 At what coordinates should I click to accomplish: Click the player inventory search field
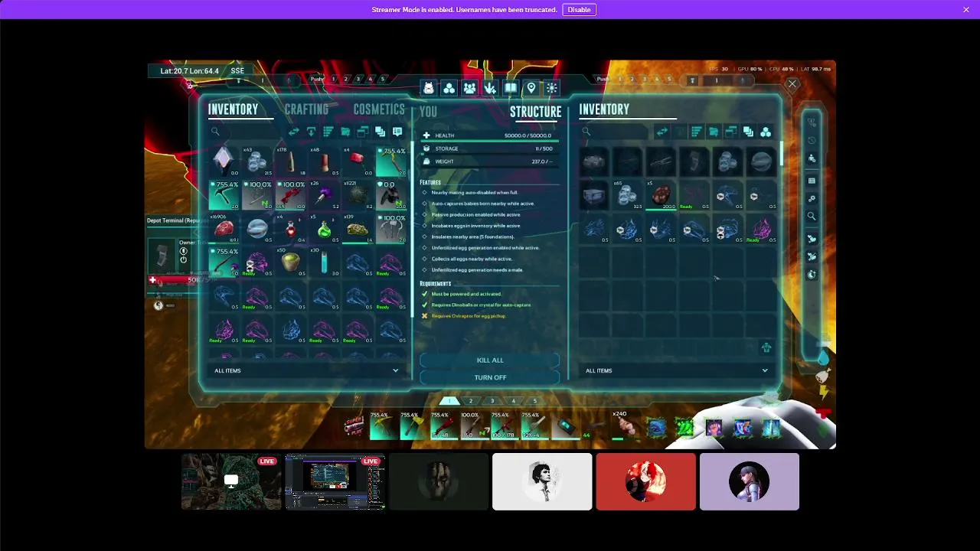[247, 132]
